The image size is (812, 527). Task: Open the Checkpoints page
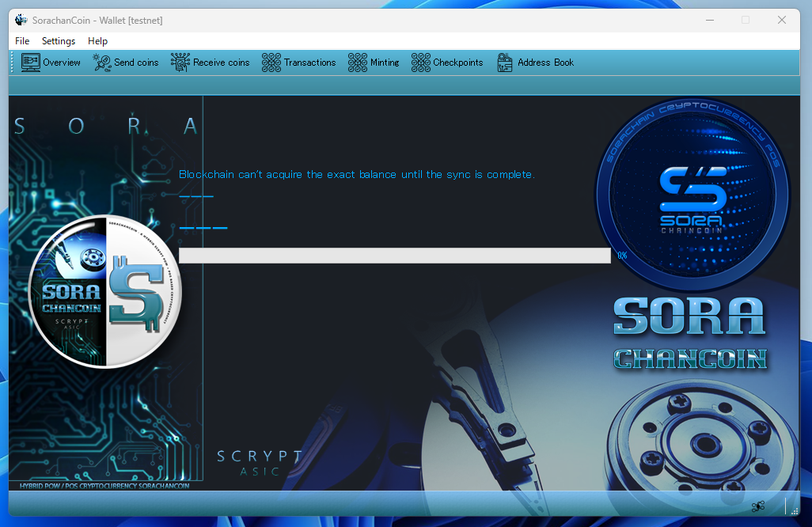(447, 63)
